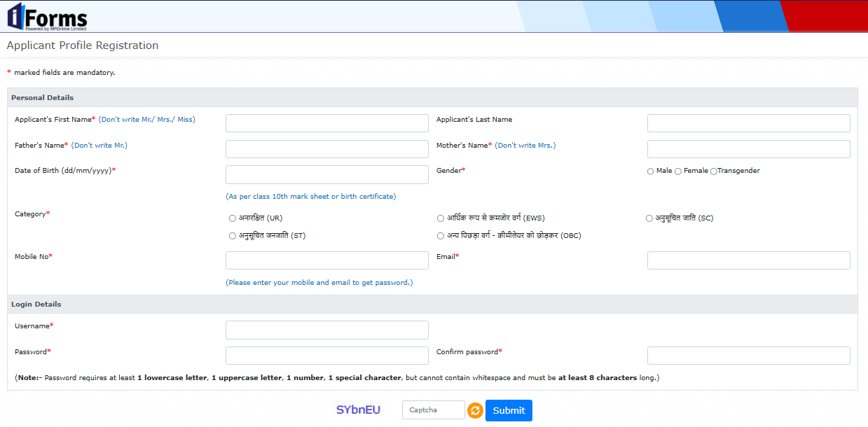
Task: Pick the OBC category radio button
Action: [x=441, y=236]
